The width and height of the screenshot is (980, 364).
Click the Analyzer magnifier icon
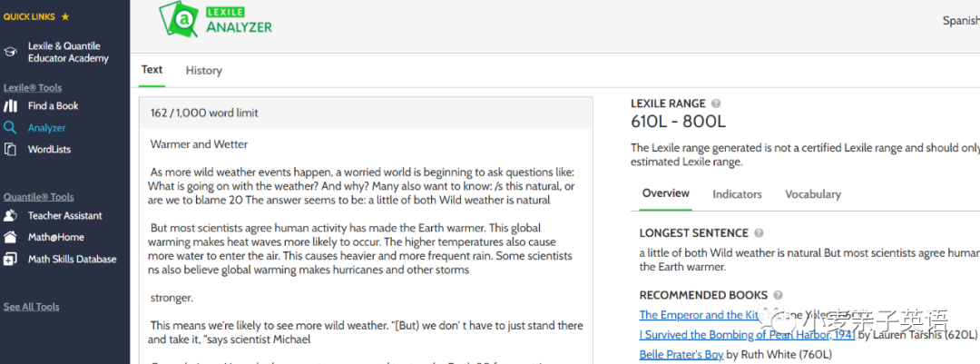point(10,128)
